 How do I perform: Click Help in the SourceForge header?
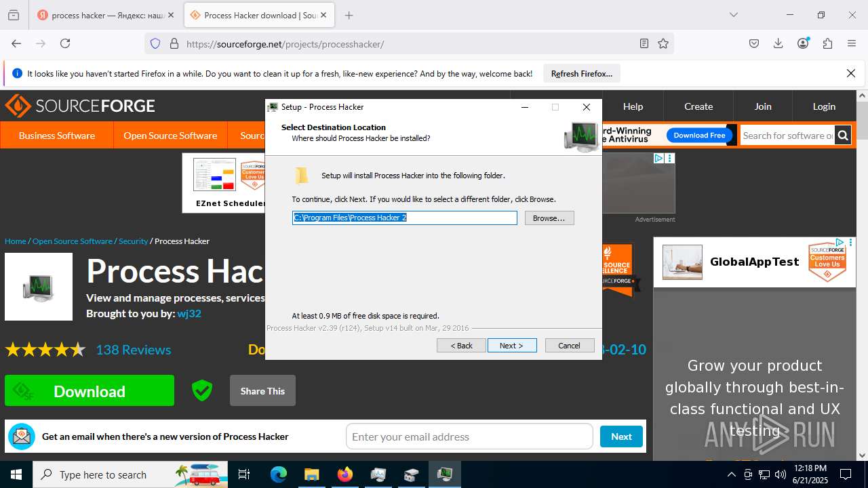633,106
